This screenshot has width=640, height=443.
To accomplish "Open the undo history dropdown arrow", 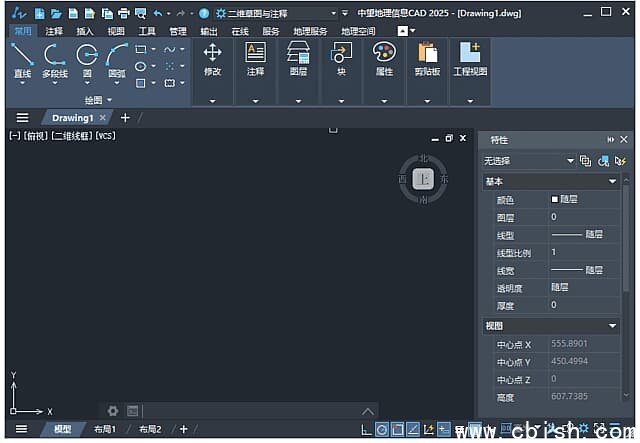I will [169, 14].
